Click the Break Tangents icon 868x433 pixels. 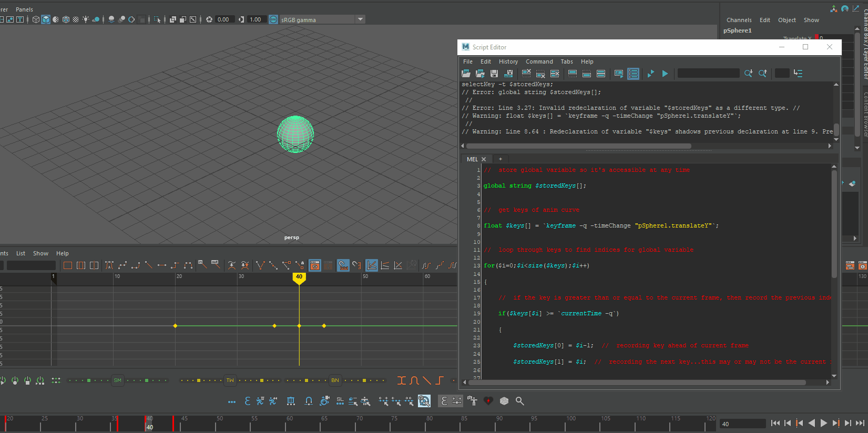[260, 265]
